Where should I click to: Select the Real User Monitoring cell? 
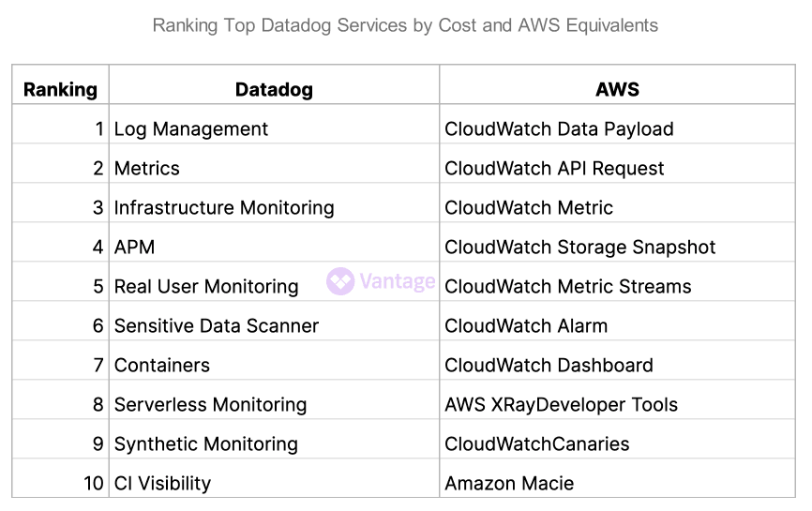pos(206,287)
